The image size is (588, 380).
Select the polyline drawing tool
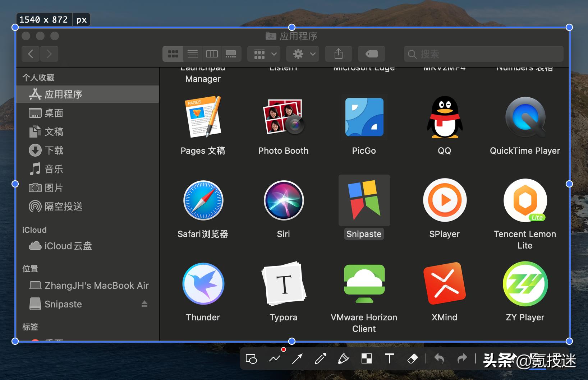coord(274,358)
